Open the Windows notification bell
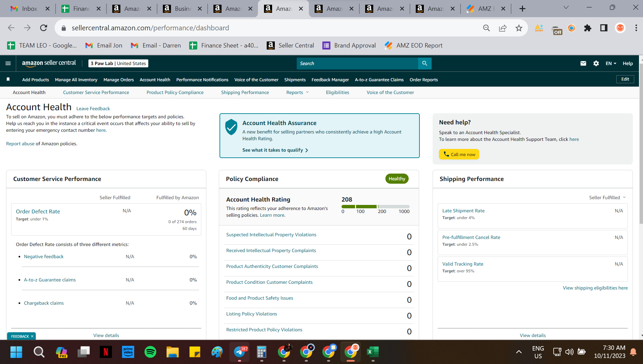This screenshot has width=643, height=364. [633, 352]
